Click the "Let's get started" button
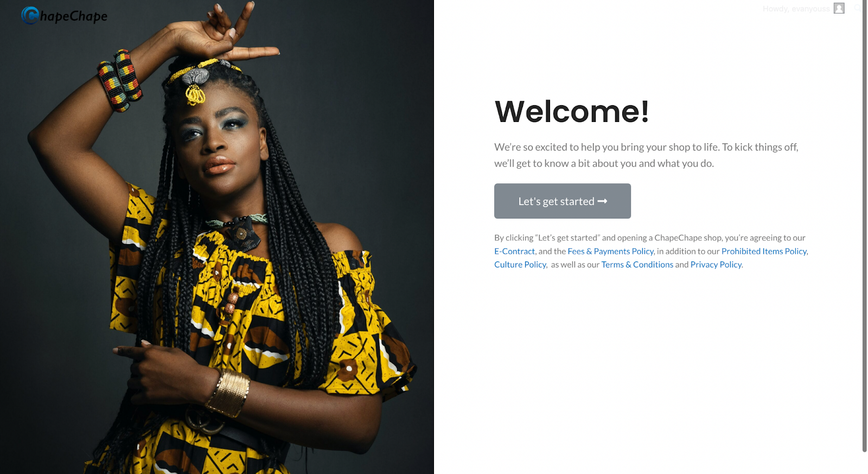This screenshot has height=474, width=868. (x=562, y=201)
